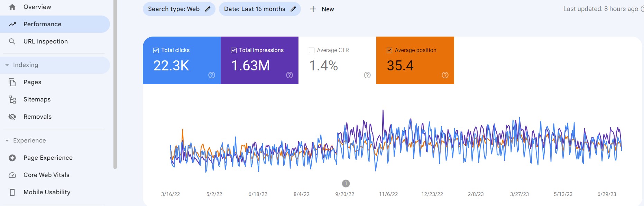The height and width of the screenshot is (206, 644).
Task: Open URL inspection magnifier icon
Action: pos(12,41)
